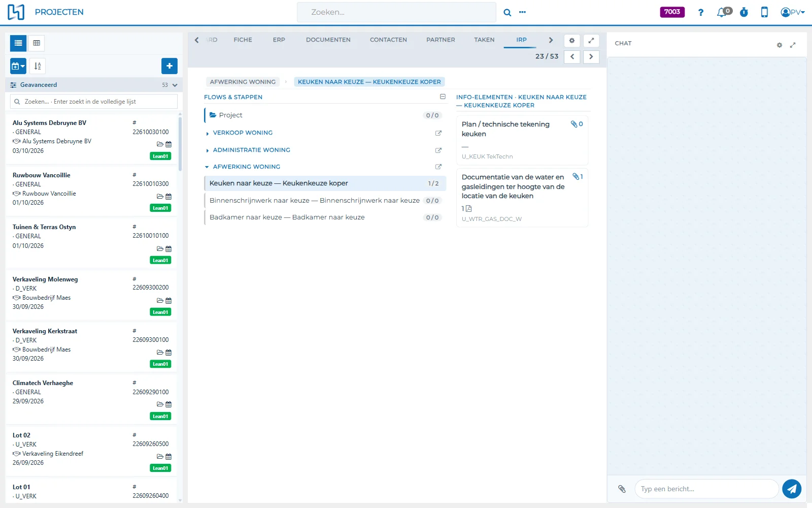Open the CONTACTEN tab
This screenshot has height=508, width=812.
(388, 40)
